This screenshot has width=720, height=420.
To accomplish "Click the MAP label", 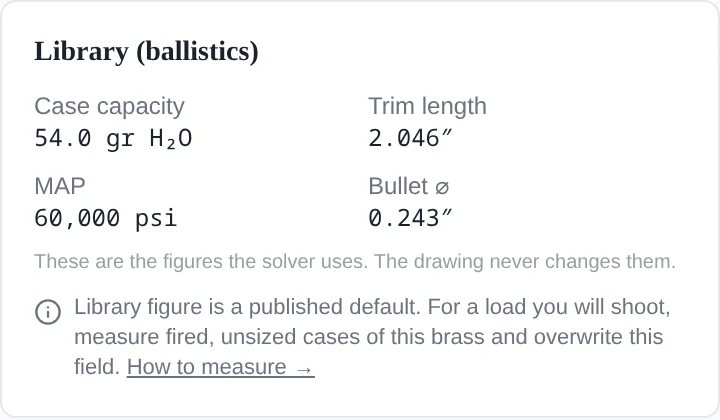I will (x=60, y=186).
